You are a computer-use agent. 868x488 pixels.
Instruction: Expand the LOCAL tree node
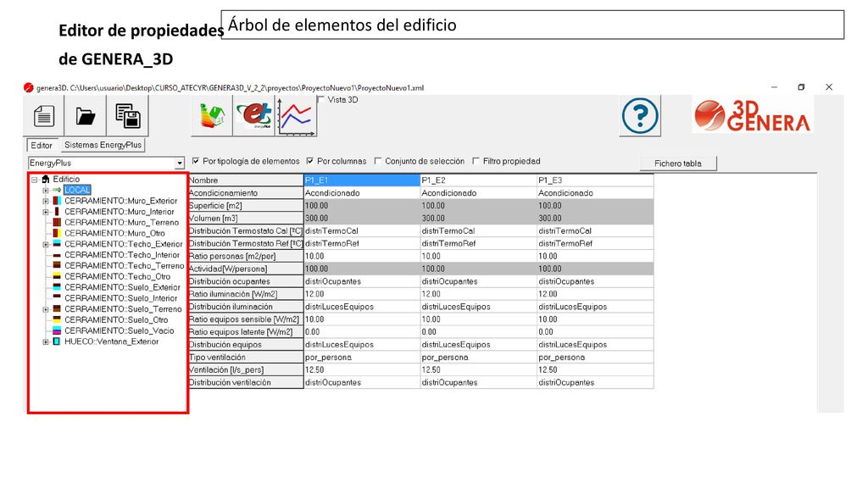coord(46,191)
